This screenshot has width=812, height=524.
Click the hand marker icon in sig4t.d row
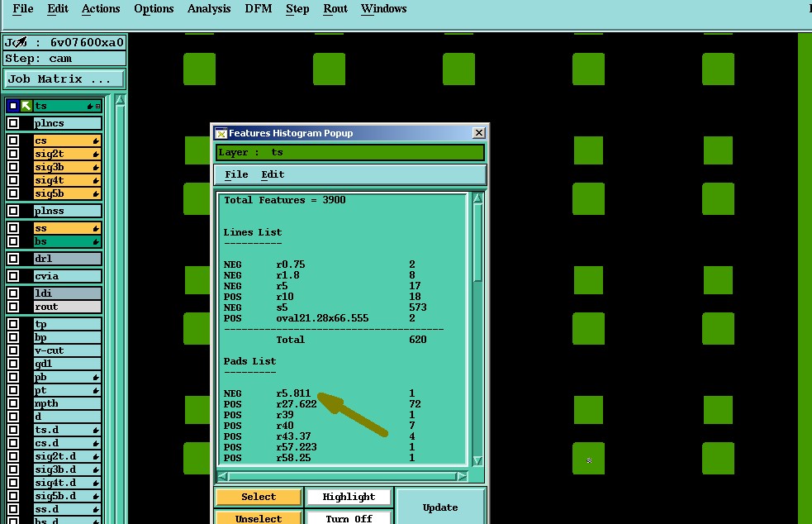pos(96,483)
